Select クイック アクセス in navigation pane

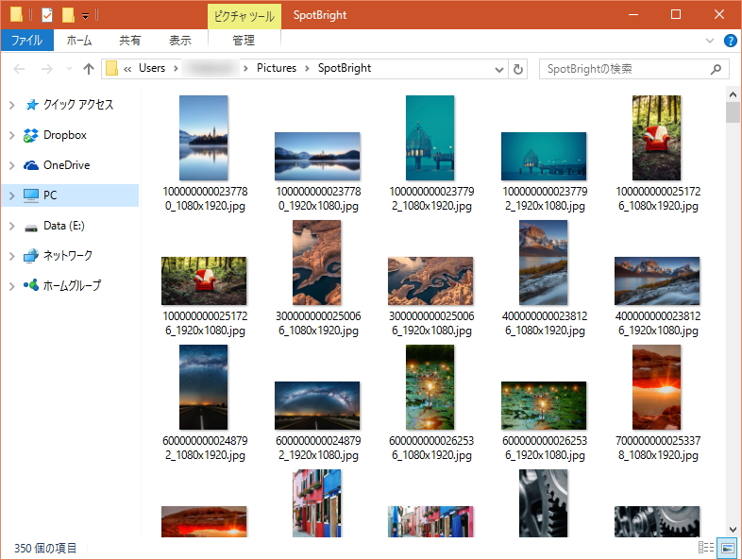click(x=78, y=105)
